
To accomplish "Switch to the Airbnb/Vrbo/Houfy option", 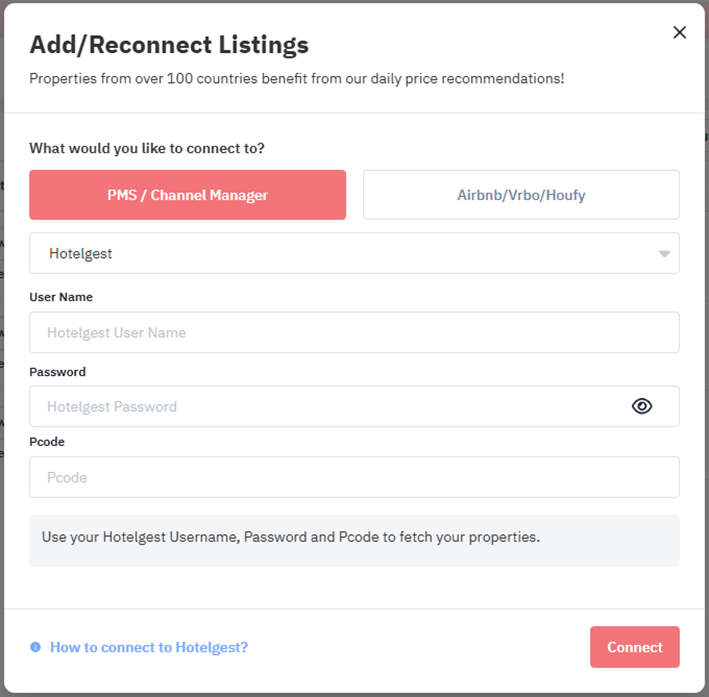I will (521, 195).
